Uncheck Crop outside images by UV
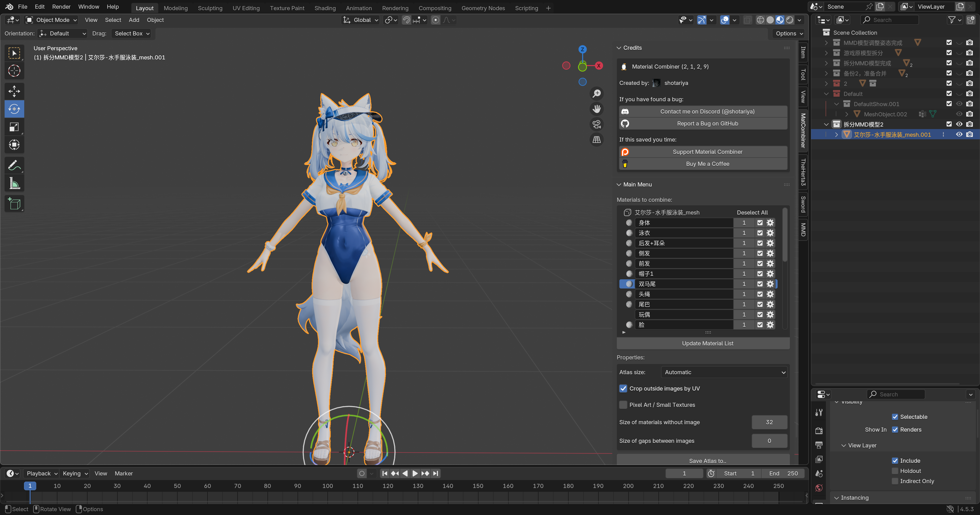Screen dimensions: 980x515 pyautogui.click(x=623, y=388)
